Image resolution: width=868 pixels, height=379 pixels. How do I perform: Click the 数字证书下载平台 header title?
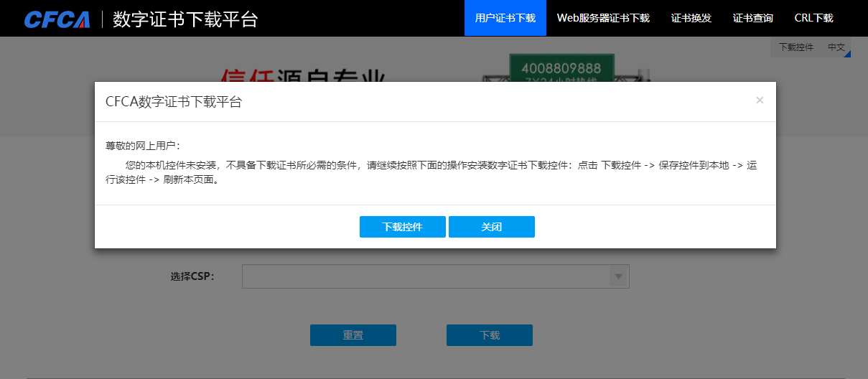tap(185, 19)
